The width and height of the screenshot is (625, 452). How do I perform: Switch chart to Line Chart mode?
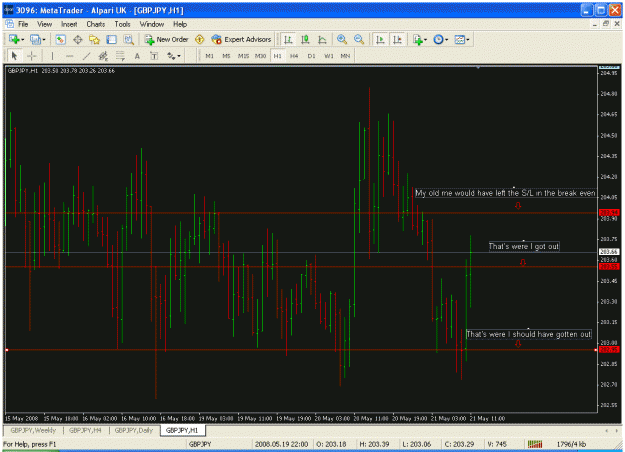point(322,39)
